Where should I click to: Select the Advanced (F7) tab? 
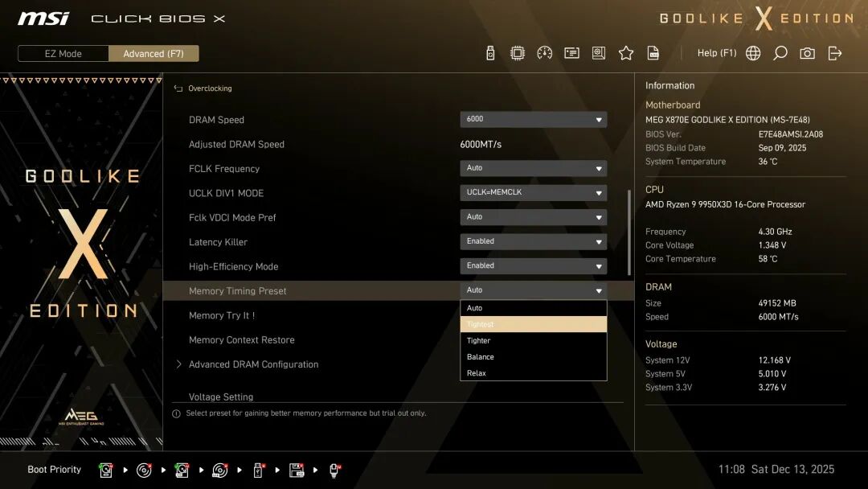pyautogui.click(x=154, y=54)
